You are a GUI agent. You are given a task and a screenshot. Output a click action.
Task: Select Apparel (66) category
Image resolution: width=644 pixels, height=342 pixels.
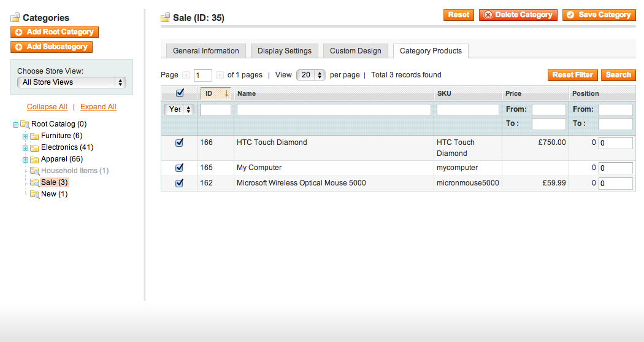[62, 159]
